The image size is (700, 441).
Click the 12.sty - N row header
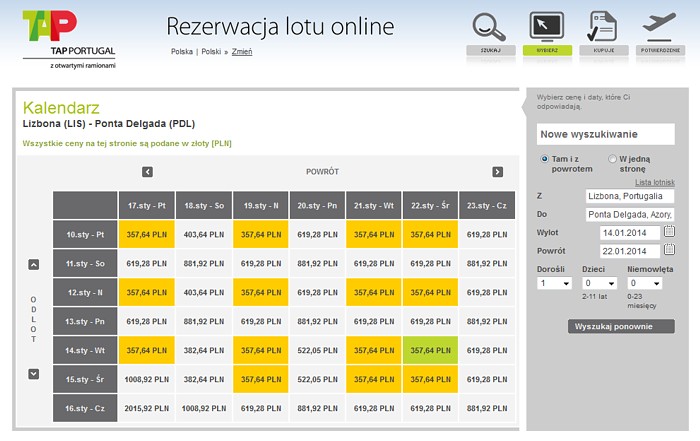click(x=85, y=292)
